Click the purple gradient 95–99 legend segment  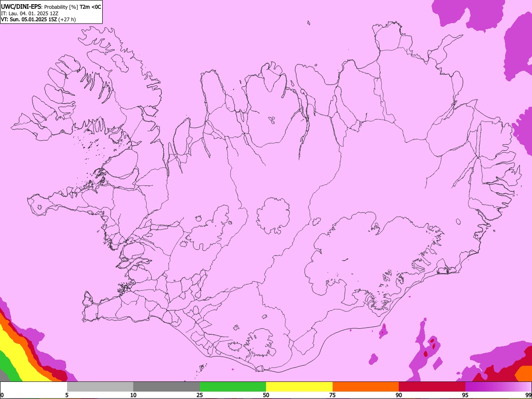(498, 387)
